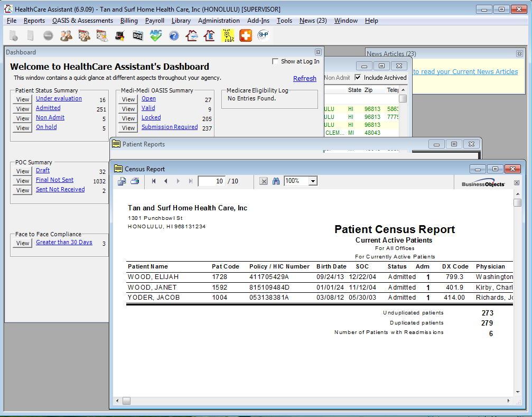Click the export icon in the Census Report toolbar
The image size is (532, 417).
coord(122,181)
